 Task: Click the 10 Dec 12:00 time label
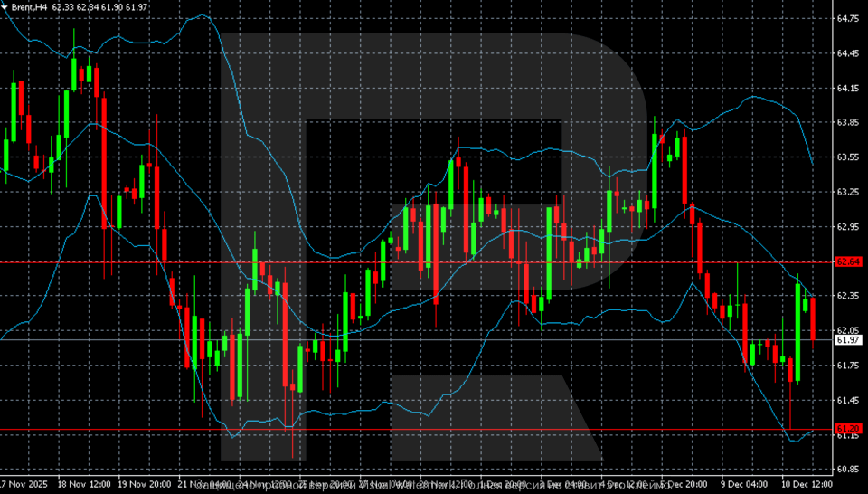point(807,485)
